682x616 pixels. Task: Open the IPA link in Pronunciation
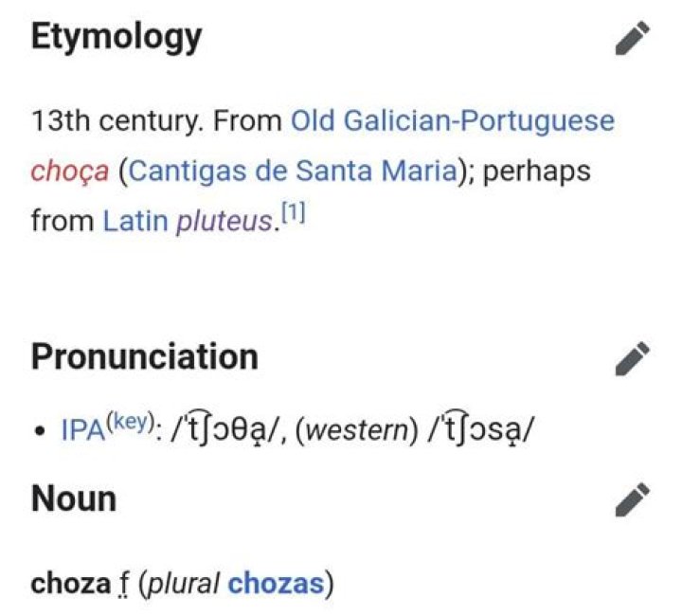[x=83, y=430]
